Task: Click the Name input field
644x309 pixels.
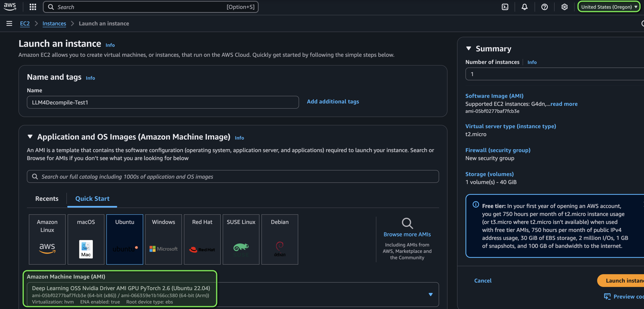Action: (x=163, y=102)
